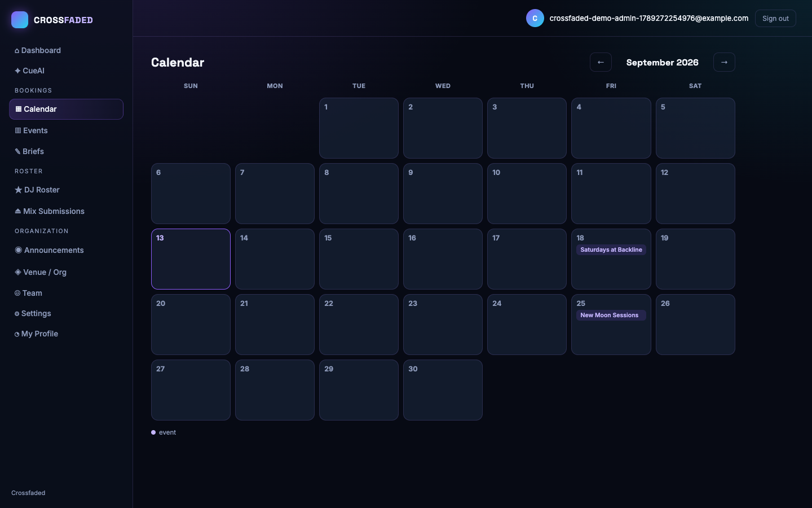Select day 5 on the calendar
The height and width of the screenshot is (508, 812).
(x=695, y=128)
